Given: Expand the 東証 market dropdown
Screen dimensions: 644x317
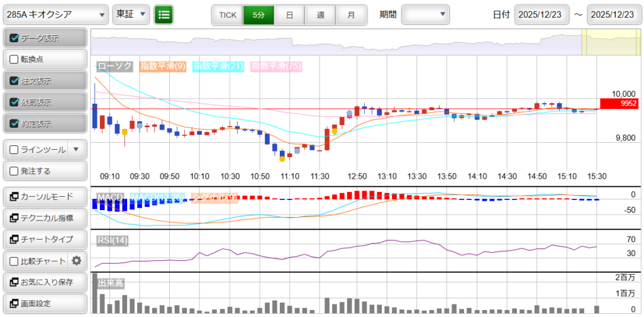Looking at the screenshot, I should (x=131, y=14).
